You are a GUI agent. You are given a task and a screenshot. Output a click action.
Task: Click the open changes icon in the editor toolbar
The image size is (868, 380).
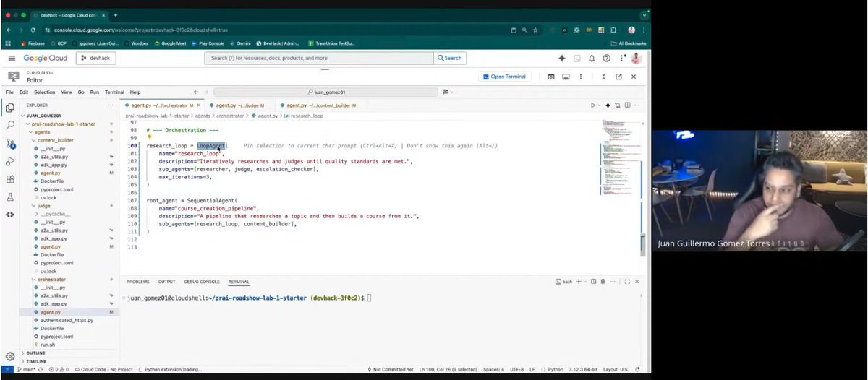[x=617, y=105]
